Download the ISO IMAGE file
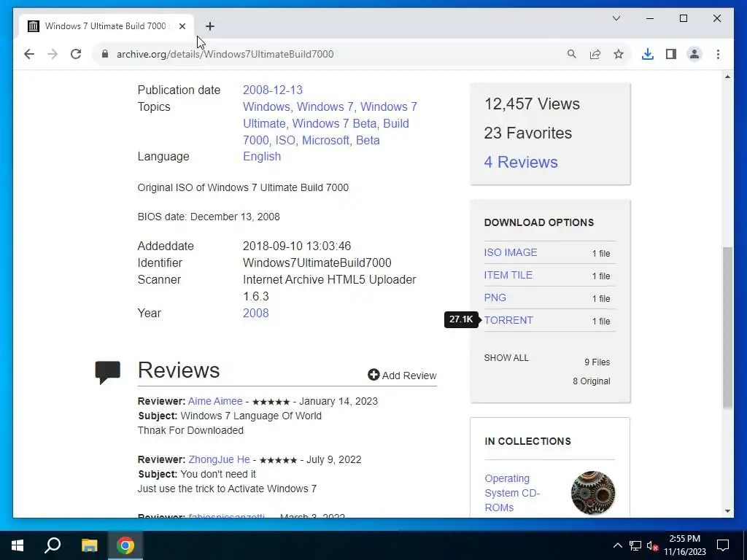 pyautogui.click(x=510, y=252)
